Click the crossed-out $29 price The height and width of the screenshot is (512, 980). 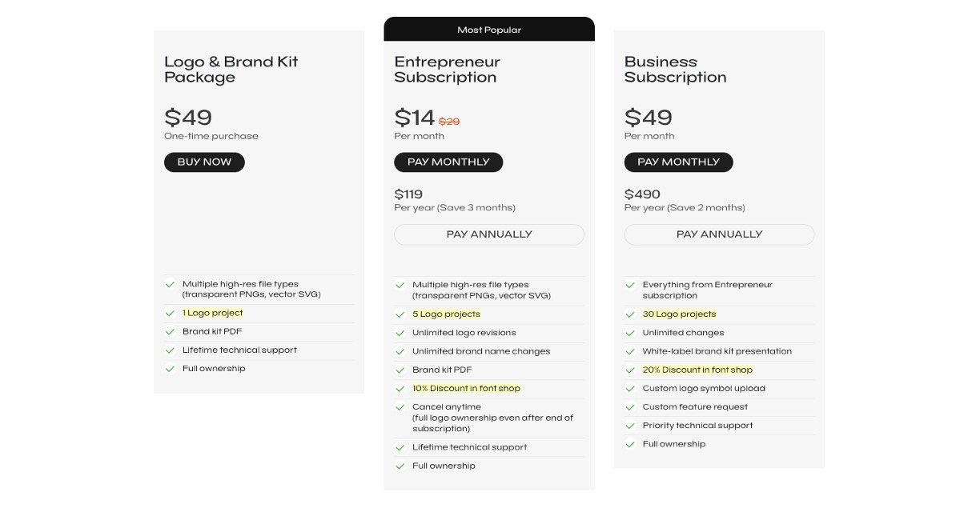[449, 122]
